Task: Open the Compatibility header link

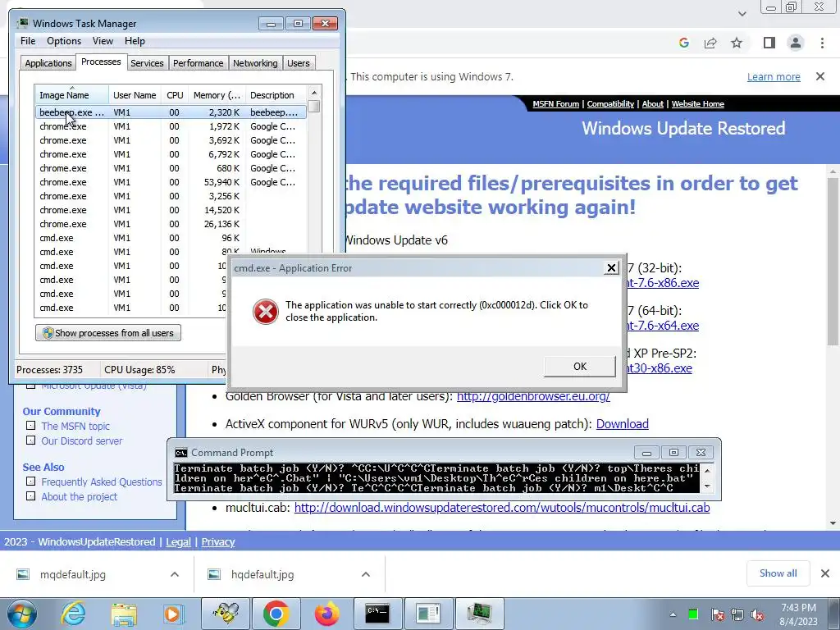Action: 610,104
